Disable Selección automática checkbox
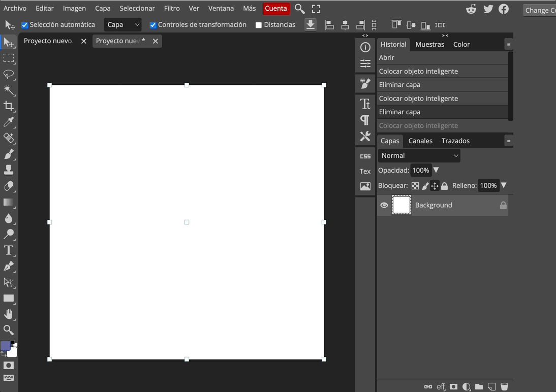The width and height of the screenshot is (556, 392). click(x=25, y=24)
